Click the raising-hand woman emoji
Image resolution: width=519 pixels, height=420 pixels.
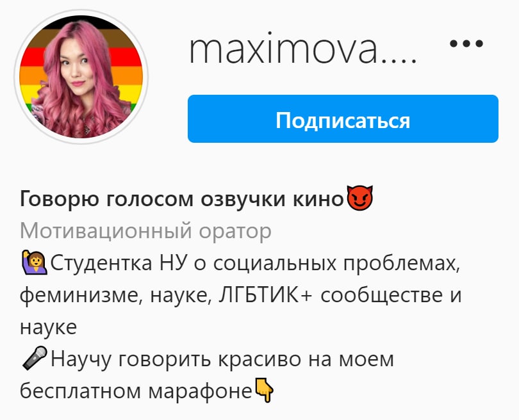tap(35, 262)
